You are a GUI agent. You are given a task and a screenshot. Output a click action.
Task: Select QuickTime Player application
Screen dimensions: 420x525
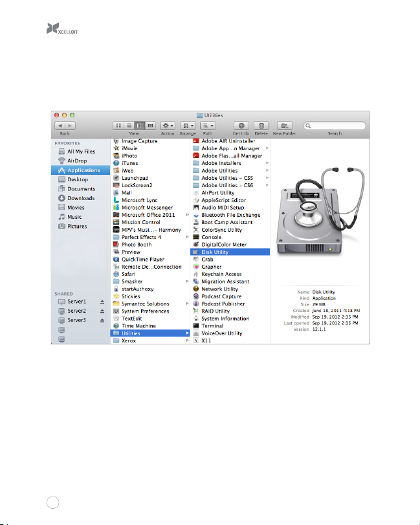(150, 260)
